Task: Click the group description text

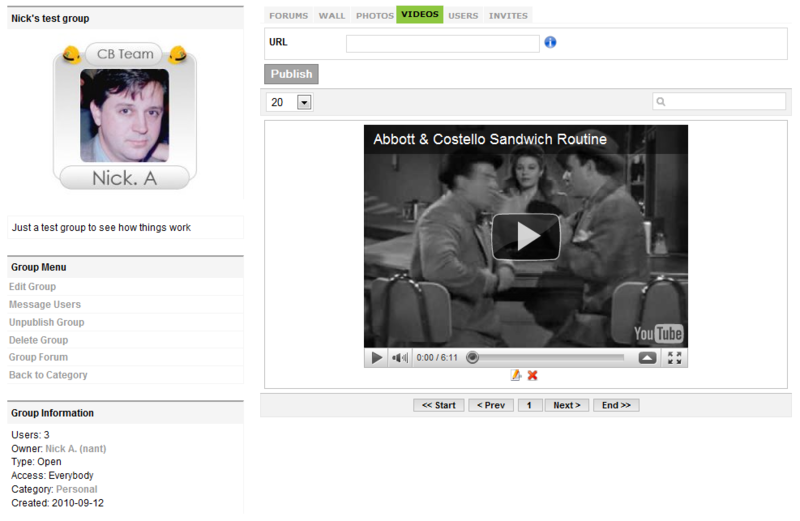Action: pyautogui.click(x=101, y=228)
